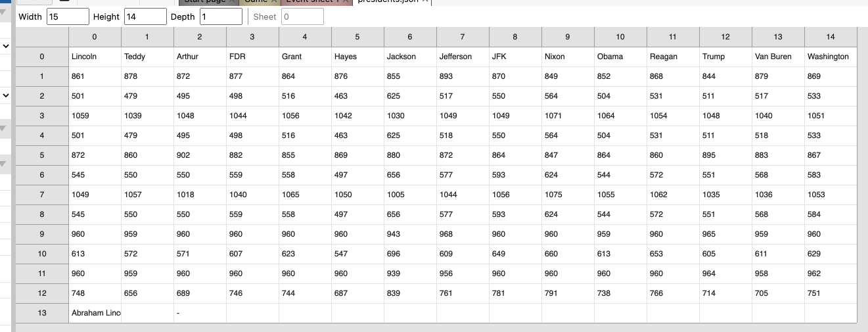This screenshot has width=868, height=332.
Task: Select the Obama cell
Action: (x=620, y=57)
